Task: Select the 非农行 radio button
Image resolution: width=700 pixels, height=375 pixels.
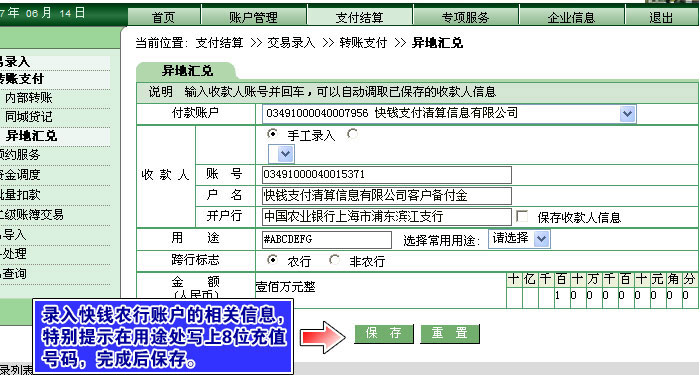Action: click(334, 259)
